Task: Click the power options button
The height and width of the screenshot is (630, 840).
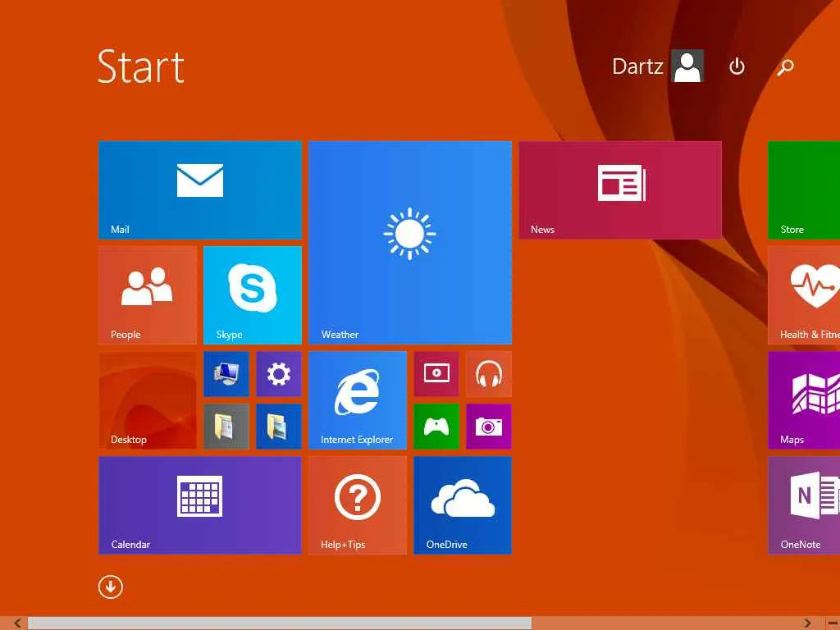Action: coord(737,66)
